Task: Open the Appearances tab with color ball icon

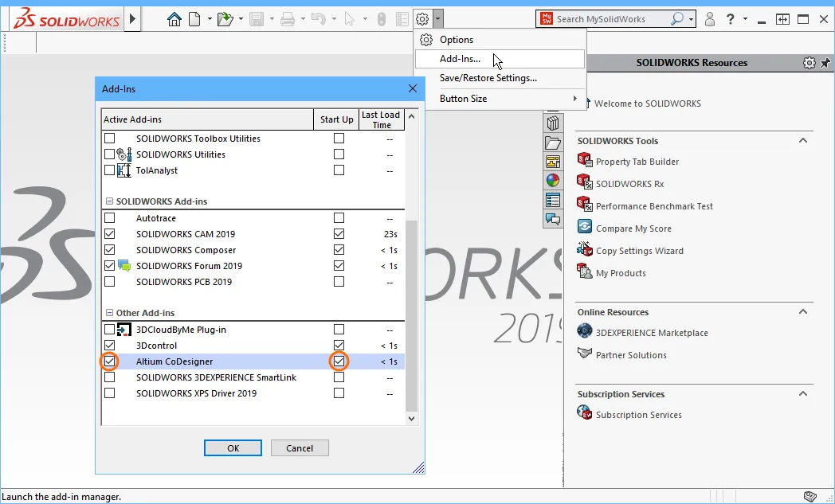Action: click(553, 181)
